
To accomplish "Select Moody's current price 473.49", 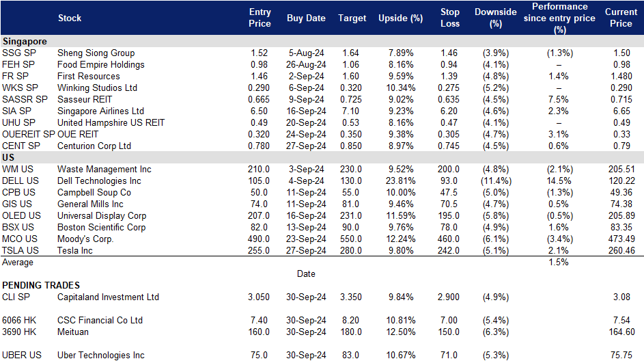I will pos(621,239).
